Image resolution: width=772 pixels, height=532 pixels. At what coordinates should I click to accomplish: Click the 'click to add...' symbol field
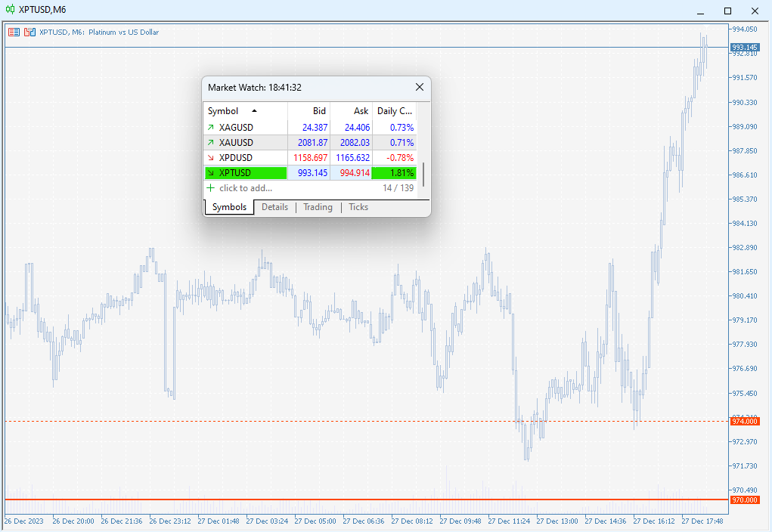click(x=246, y=188)
